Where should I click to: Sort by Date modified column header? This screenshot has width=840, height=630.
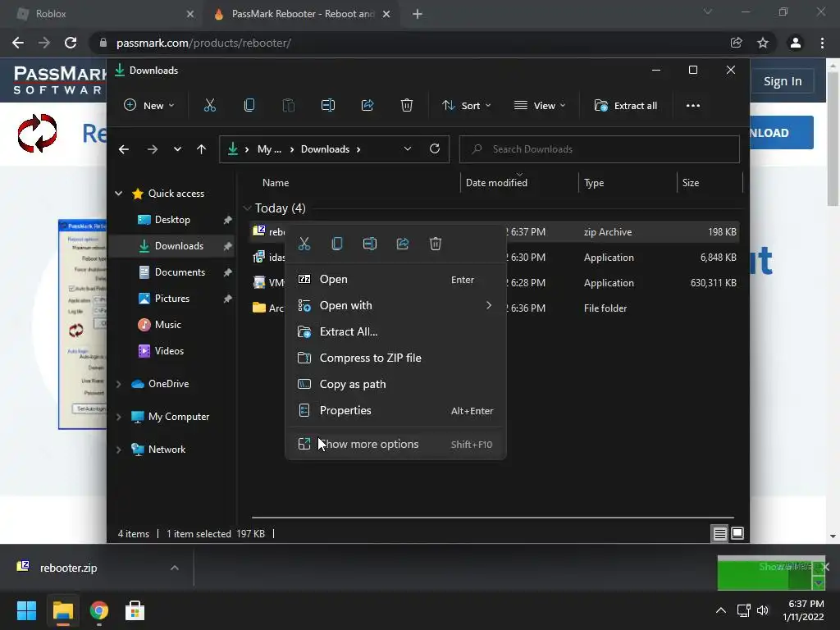point(496,183)
